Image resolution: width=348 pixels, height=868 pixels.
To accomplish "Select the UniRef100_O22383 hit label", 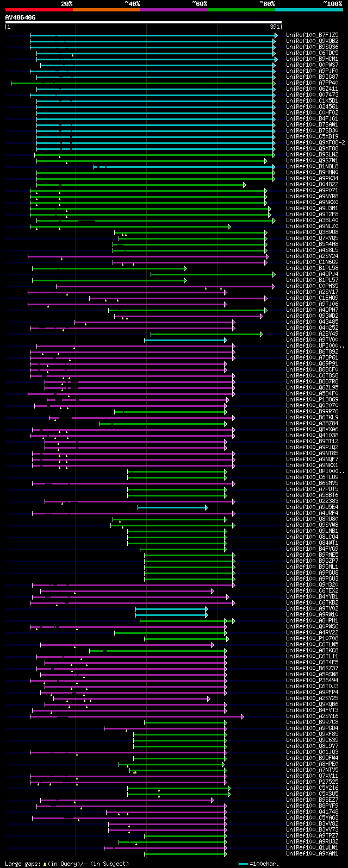I will point(312,501).
